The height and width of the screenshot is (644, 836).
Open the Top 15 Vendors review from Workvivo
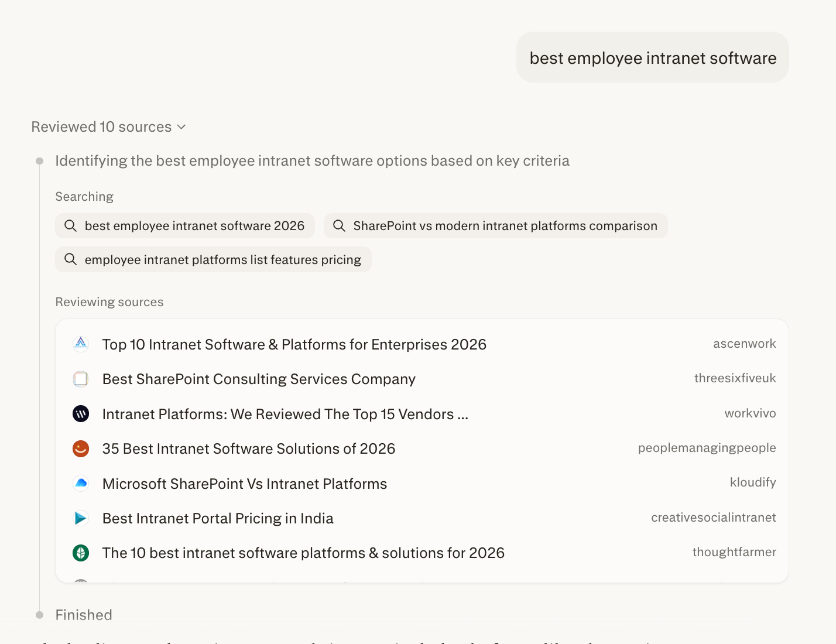[x=285, y=414]
